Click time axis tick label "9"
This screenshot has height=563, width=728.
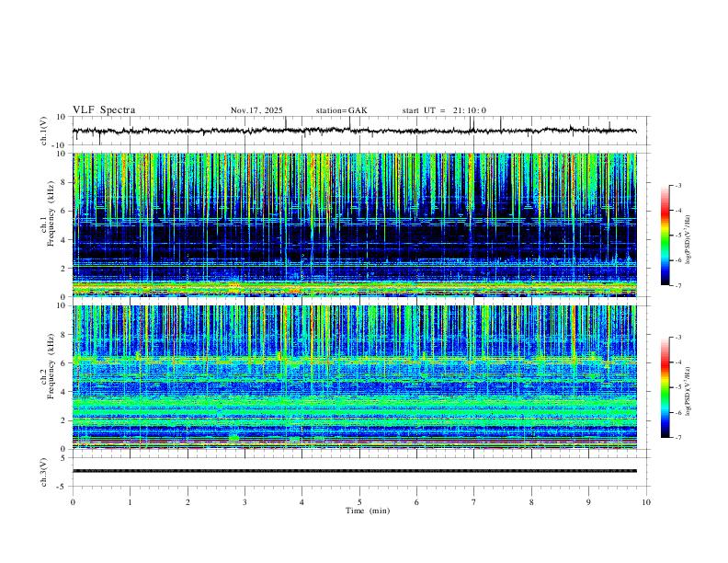pos(588,502)
